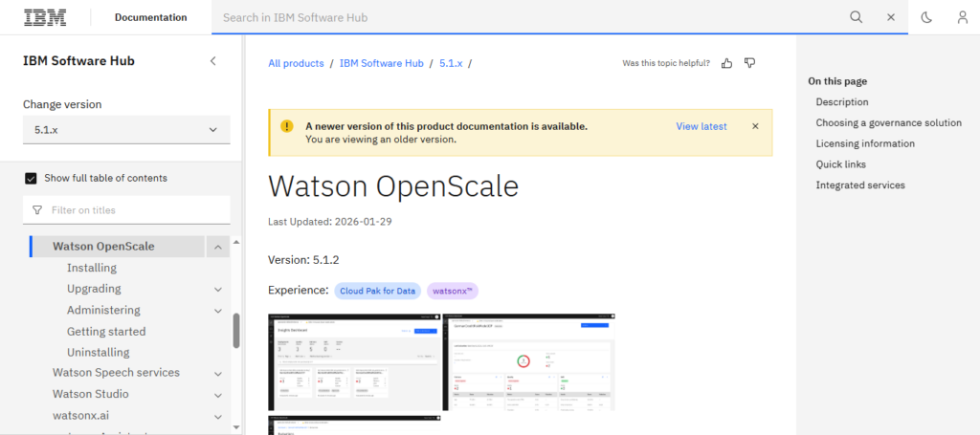Screen dimensions: 980x435
Task: Open the Upgrading topic
Action: 94,289
